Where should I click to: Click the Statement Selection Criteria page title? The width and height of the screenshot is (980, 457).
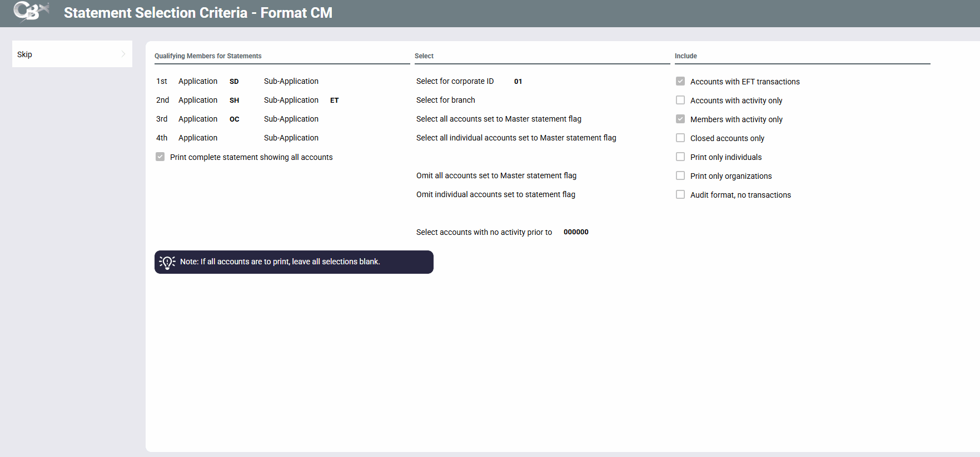click(198, 13)
